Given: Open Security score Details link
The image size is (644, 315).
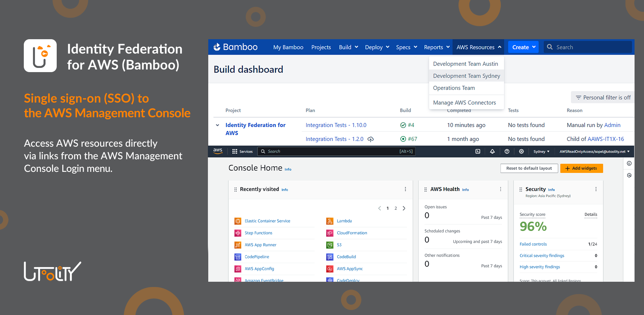Looking at the screenshot, I should pos(591,215).
